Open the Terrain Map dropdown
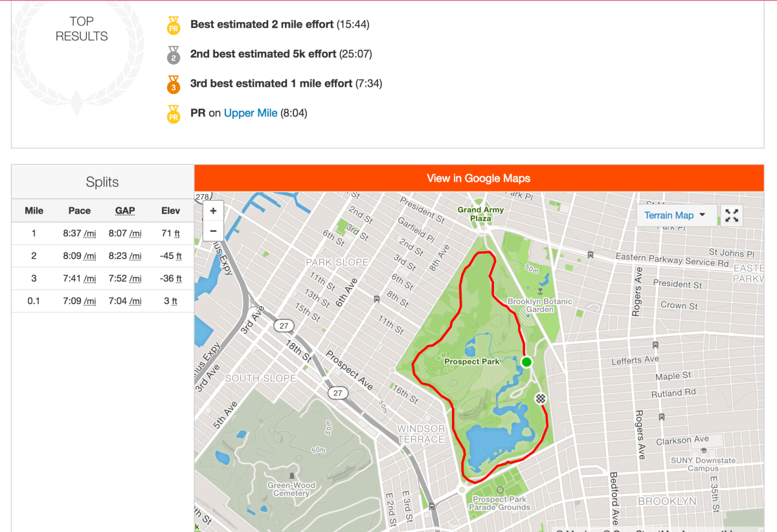The width and height of the screenshot is (777, 532). click(675, 216)
